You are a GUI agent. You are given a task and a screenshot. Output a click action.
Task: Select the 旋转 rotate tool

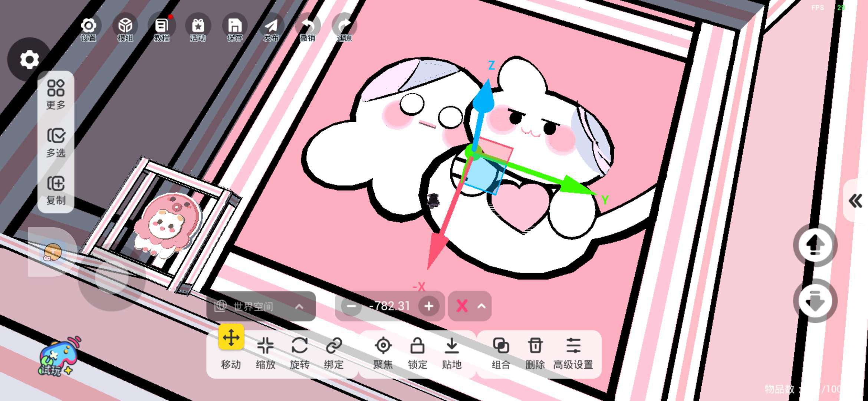coord(299,346)
